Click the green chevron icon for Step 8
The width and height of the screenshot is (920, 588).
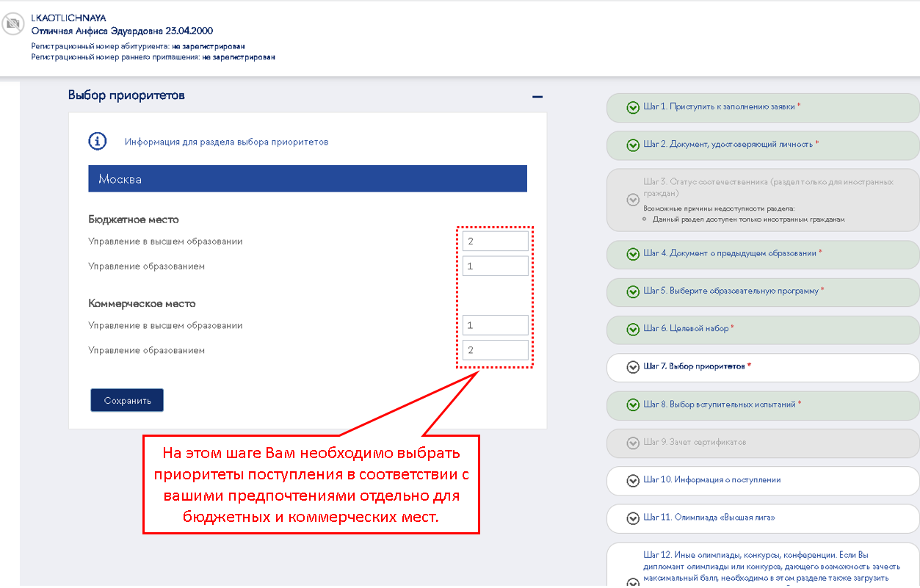(x=632, y=404)
